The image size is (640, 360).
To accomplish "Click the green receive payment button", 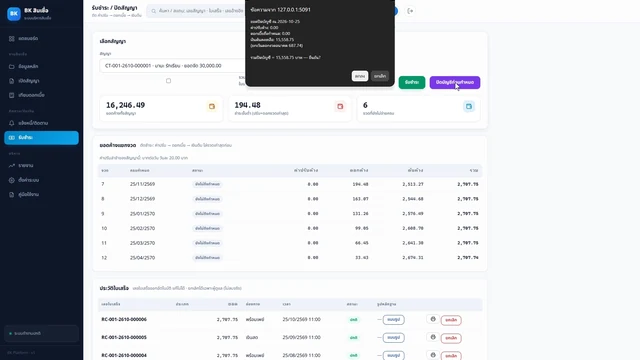I will [x=411, y=82].
